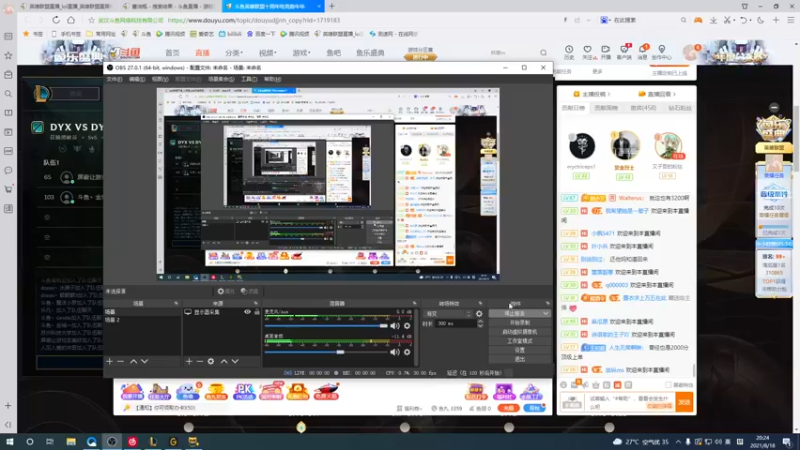The height and width of the screenshot is (450, 800).
Task: Select display capture source in sources list
Action: [206, 312]
